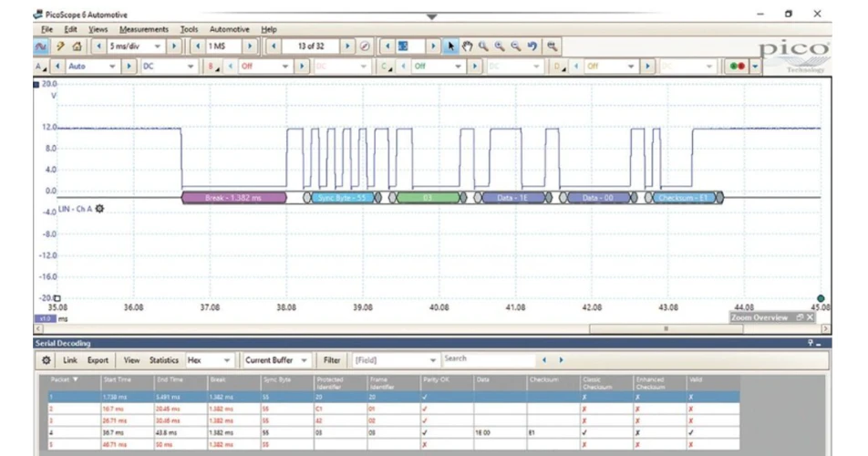This screenshot has width=868, height=456.
Task: Open the File menu
Action: (x=47, y=29)
